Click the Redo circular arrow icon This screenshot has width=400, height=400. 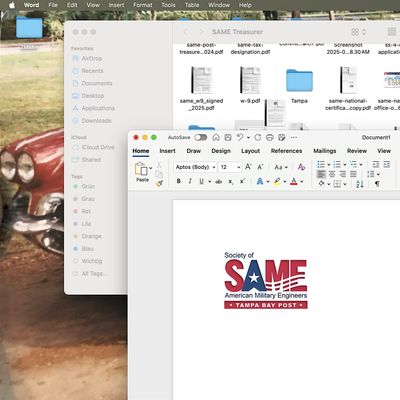(x=258, y=137)
